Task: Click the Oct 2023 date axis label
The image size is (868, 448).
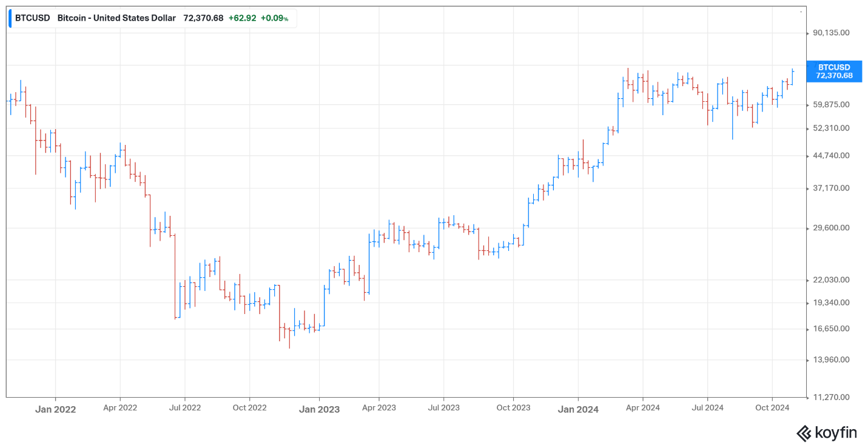Action: click(x=513, y=408)
